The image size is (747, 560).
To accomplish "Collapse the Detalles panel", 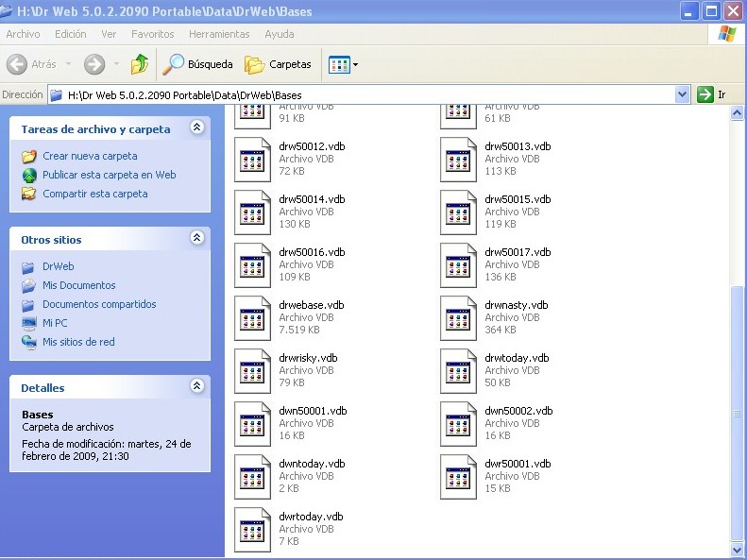I will tap(196, 386).
